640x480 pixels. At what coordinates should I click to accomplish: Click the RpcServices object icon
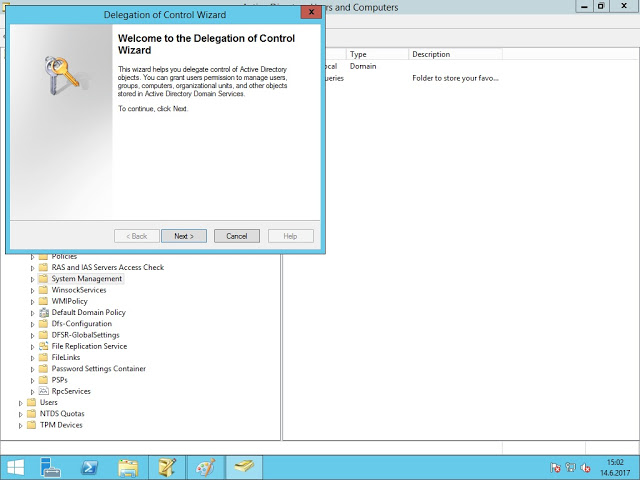click(x=43, y=391)
